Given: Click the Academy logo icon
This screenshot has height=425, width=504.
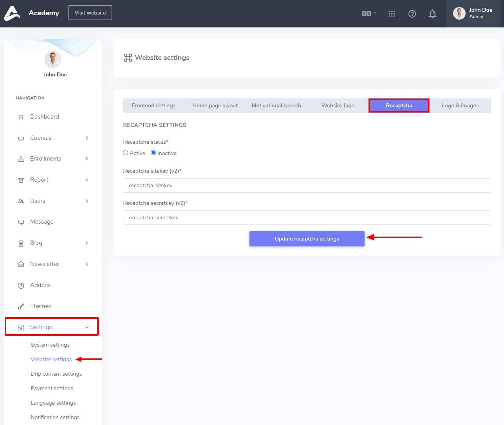Looking at the screenshot, I should (12, 13).
